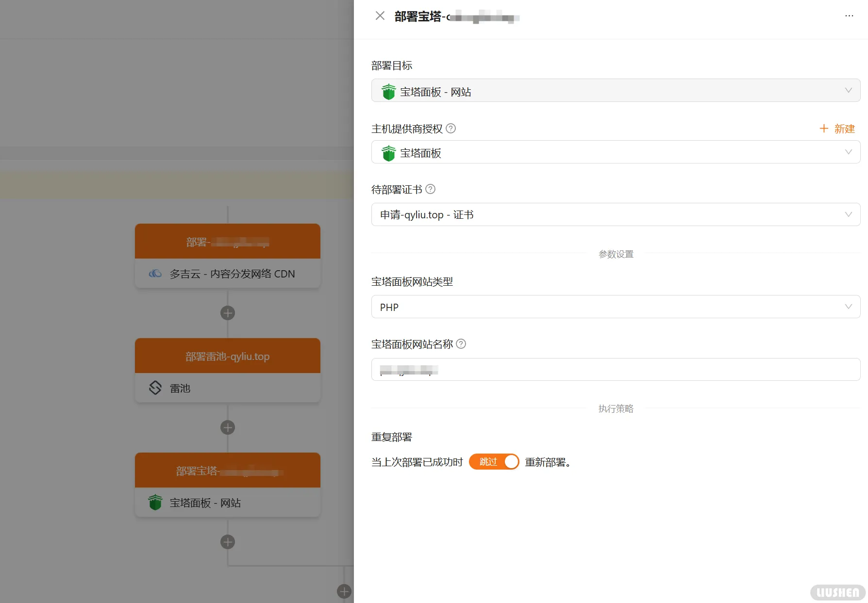Close the deployment settings panel
Viewport: 868px width, 603px height.
tap(380, 16)
